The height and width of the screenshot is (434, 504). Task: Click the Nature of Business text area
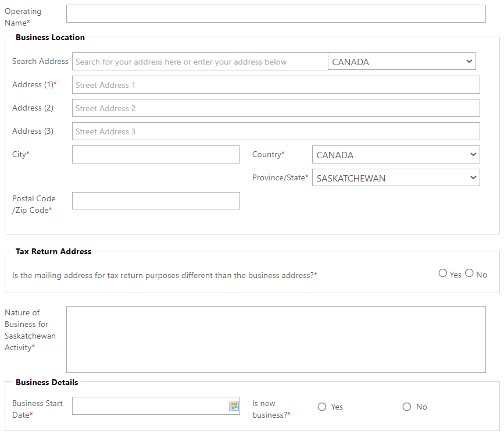[276, 339]
